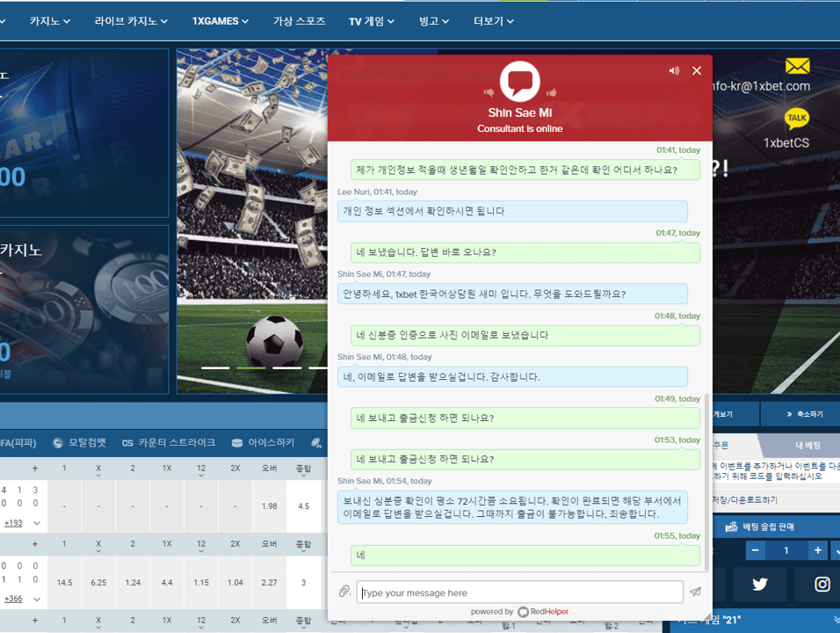Select the 카운터 스트라이크 sport tab
Screen dimensions: 840x633
tap(169, 443)
